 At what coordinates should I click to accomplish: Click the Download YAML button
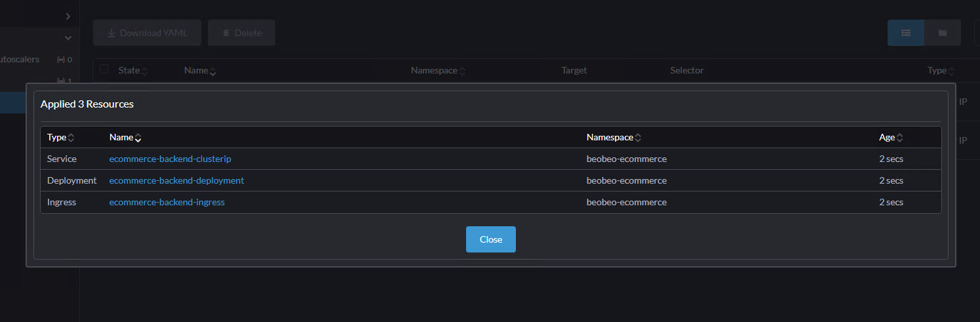147,33
